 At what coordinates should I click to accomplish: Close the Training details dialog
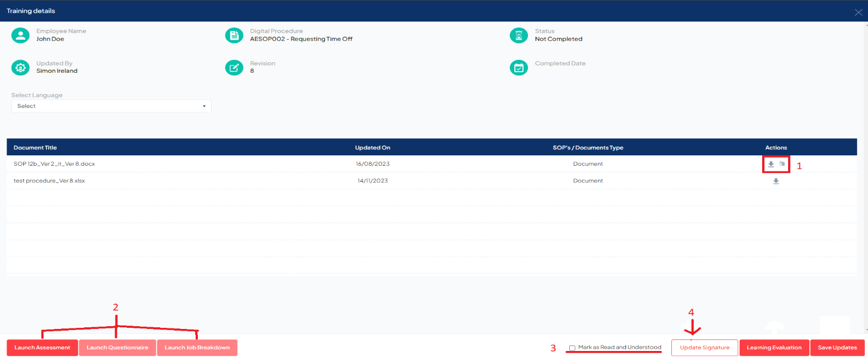(858, 12)
